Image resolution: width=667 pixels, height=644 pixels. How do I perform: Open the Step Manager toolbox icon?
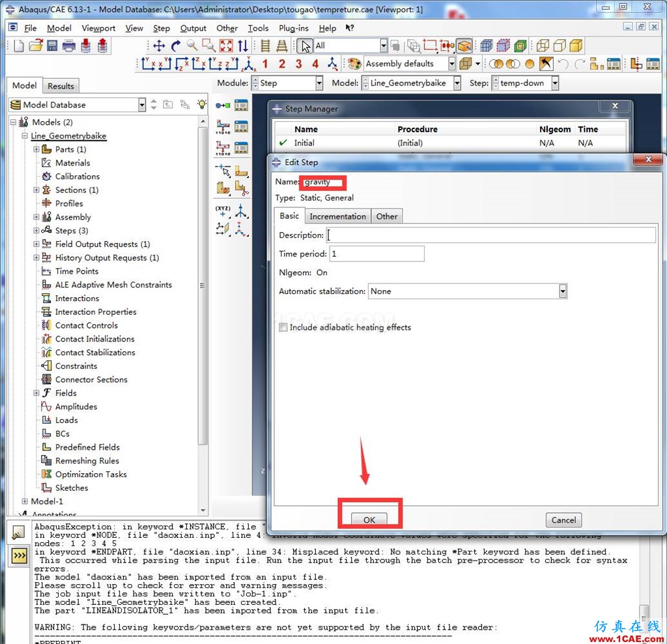point(241,105)
